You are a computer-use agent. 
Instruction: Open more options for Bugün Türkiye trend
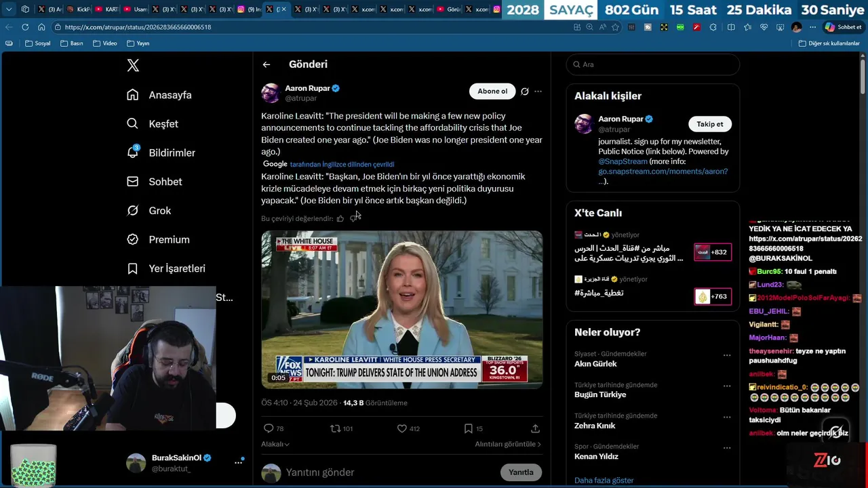[727, 386]
